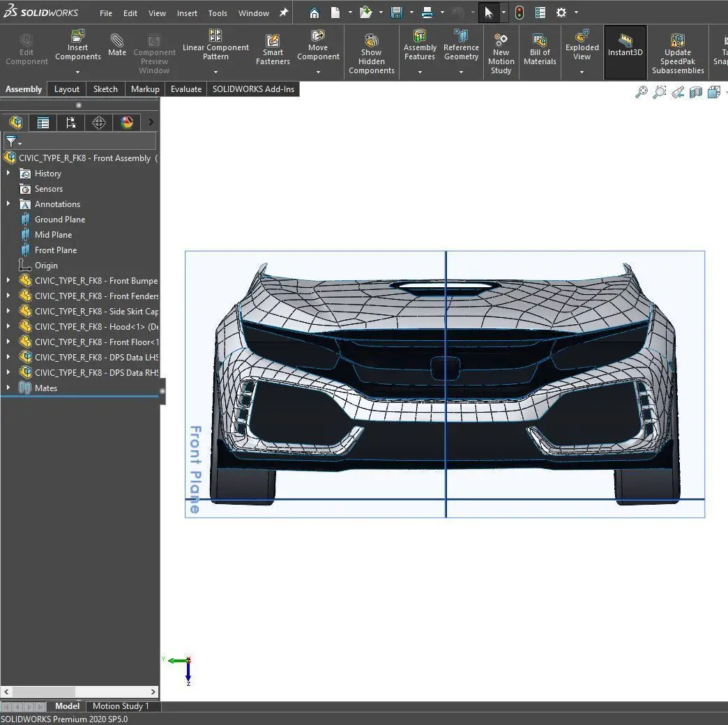Insert a Bill of Materials
This screenshot has width=728, height=725.
point(540,49)
